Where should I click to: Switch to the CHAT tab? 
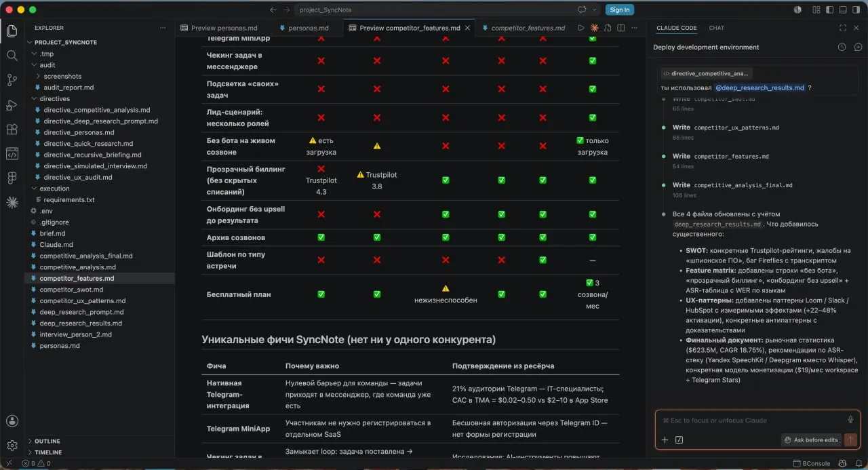716,28
